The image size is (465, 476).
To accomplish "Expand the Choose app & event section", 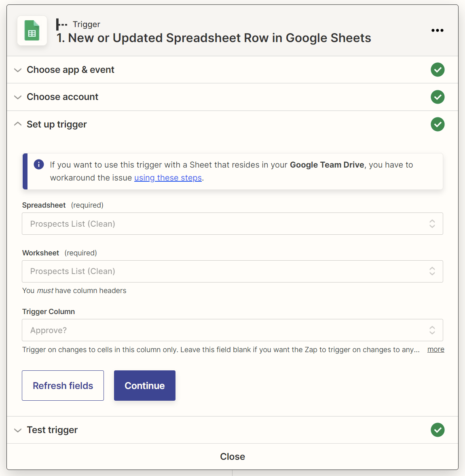I will (x=17, y=70).
